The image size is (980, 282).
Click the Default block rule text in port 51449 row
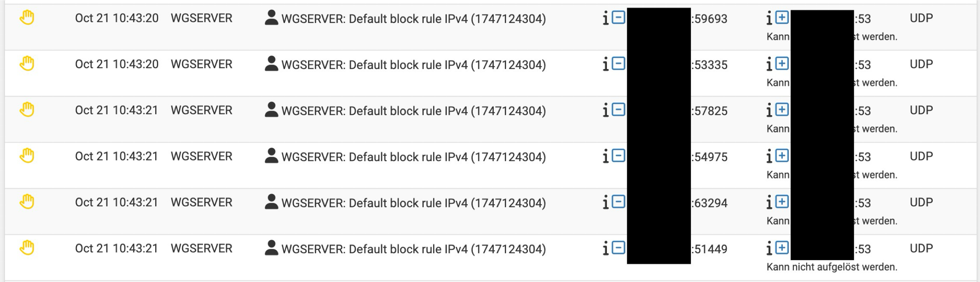pyautogui.click(x=413, y=249)
